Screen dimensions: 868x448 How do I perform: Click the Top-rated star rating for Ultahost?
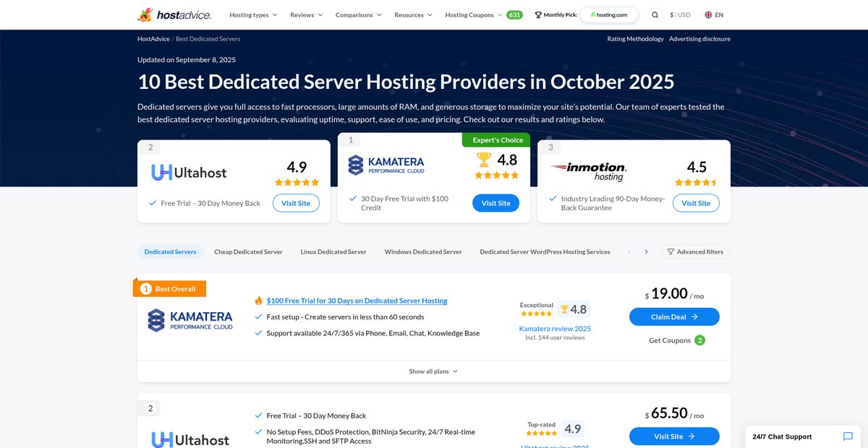(x=542, y=433)
